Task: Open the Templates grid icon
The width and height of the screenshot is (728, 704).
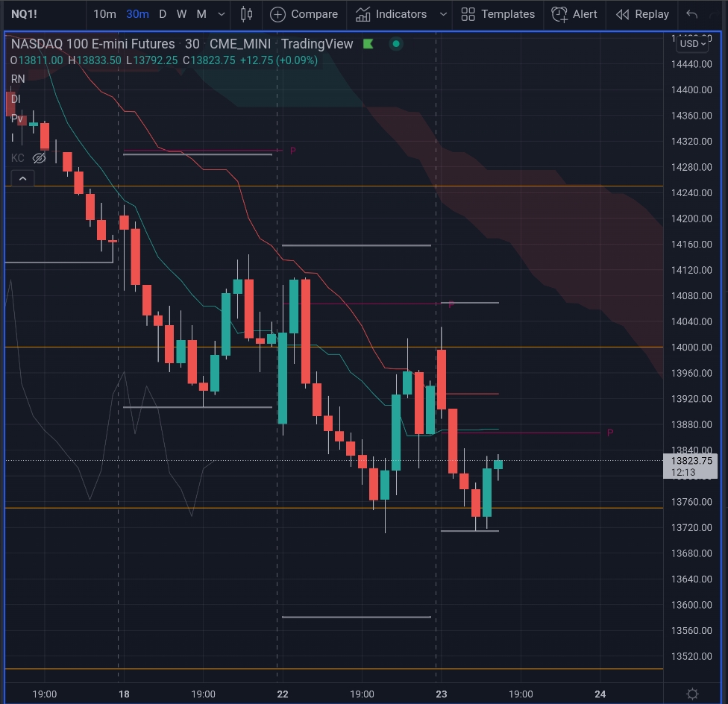Action: [468, 14]
